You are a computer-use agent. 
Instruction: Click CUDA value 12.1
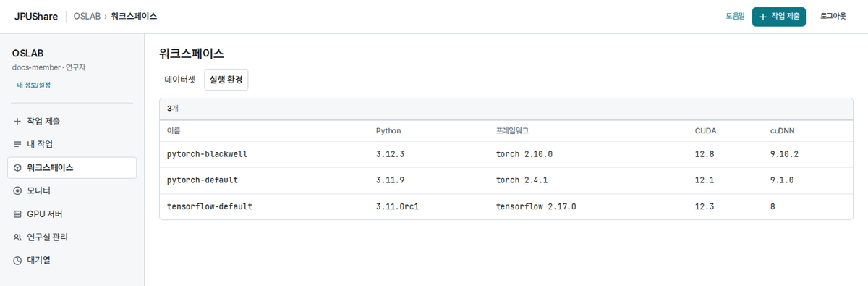pyautogui.click(x=705, y=180)
